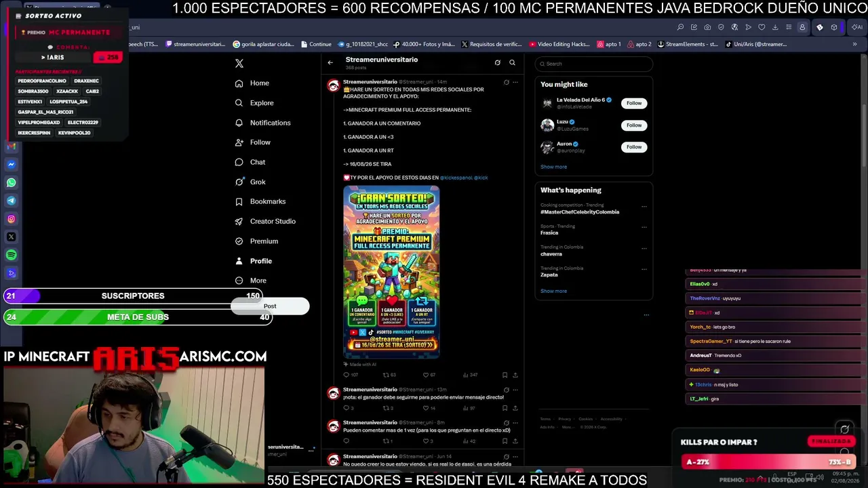868x488 pixels.
Task: Repost the sorteo post with 63 reposts
Action: (390, 375)
